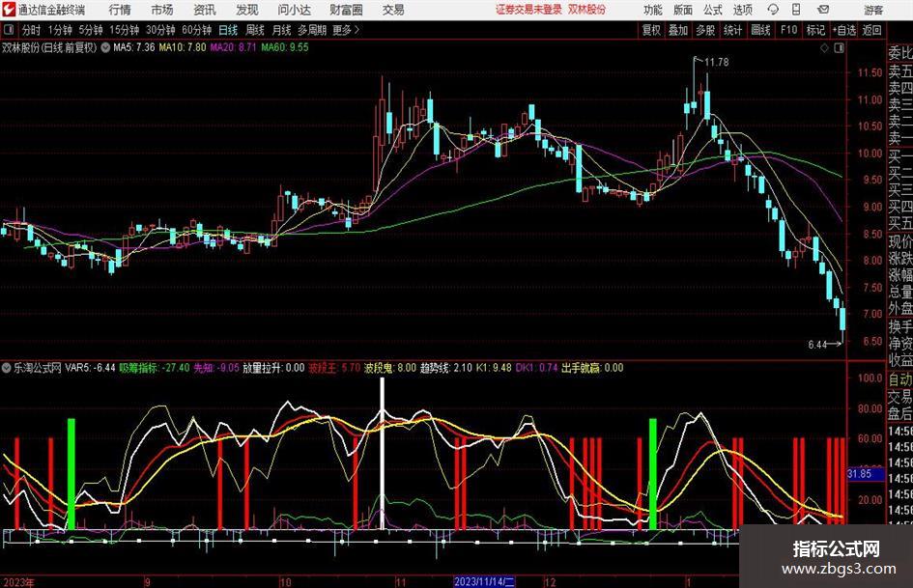The image size is (913, 588).
Task: Open the 版面 menu
Action: point(683,10)
